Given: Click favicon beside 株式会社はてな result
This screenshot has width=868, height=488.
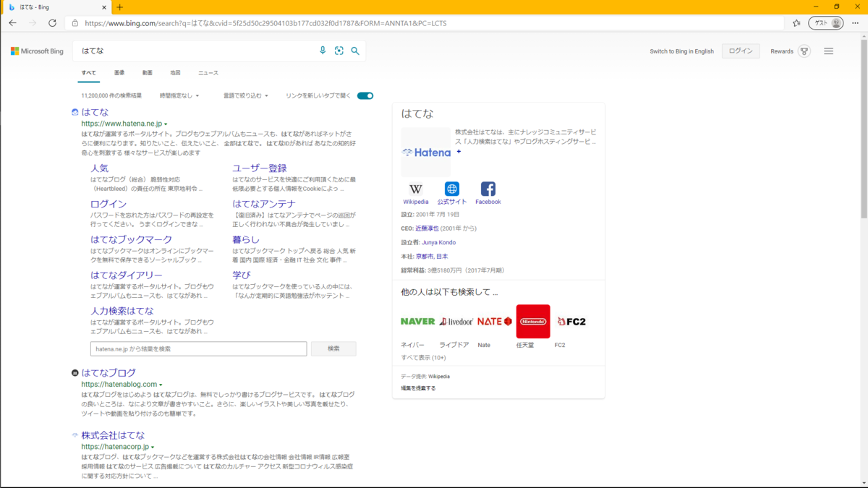Looking at the screenshot, I should tap(75, 435).
